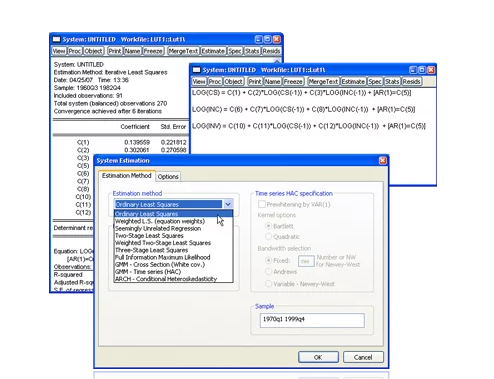Click coefficient value 0.139559 for C(1)
This screenshot has width=494, height=379.
[x=137, y=142]
